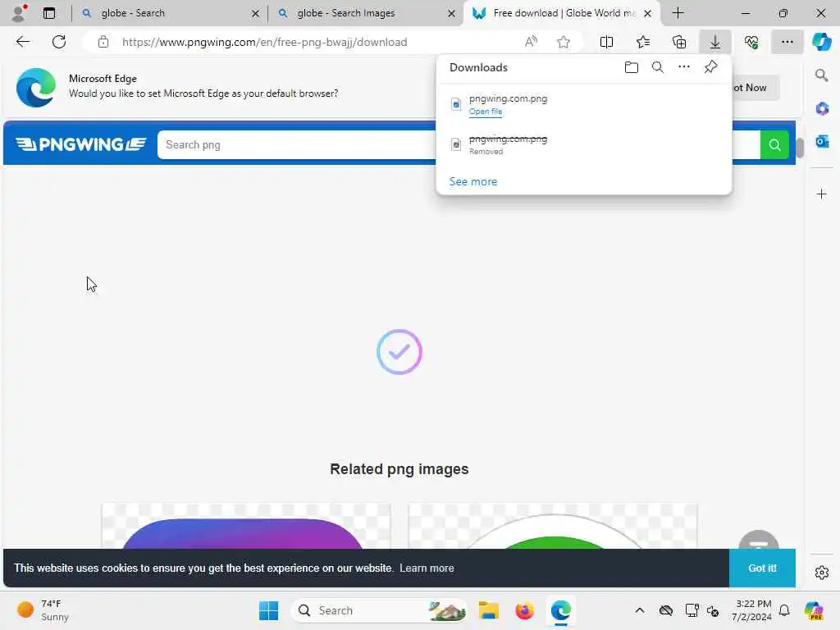Open Microsoft 365 sidebar icon
The width and height of the screenshot is (840, 630).
(822, 109)
